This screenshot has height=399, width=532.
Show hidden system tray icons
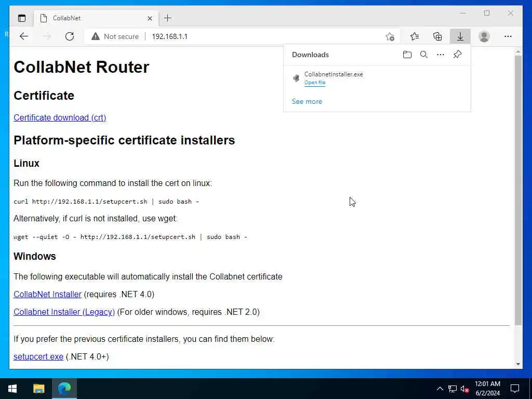(x=440, y=389)
